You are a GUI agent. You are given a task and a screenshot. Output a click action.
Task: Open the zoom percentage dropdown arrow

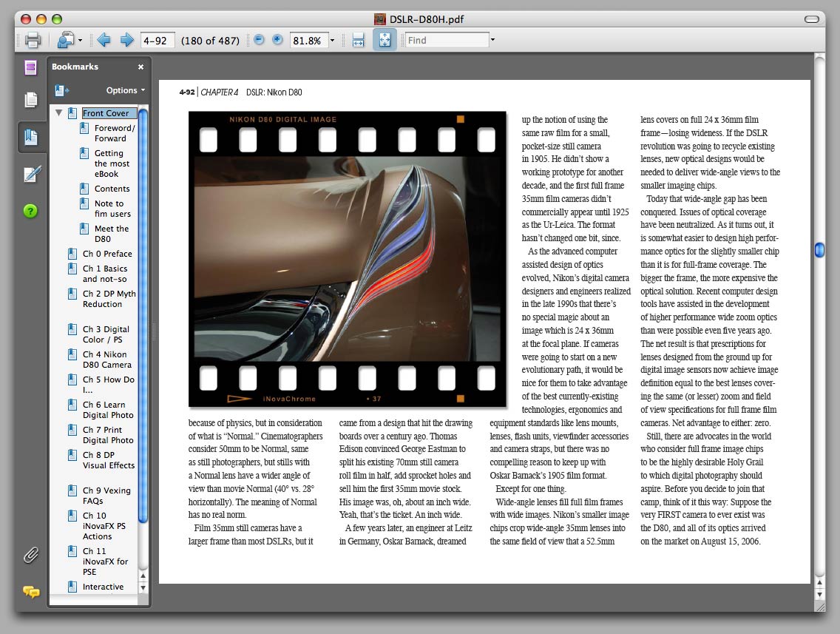coord(332,41)
